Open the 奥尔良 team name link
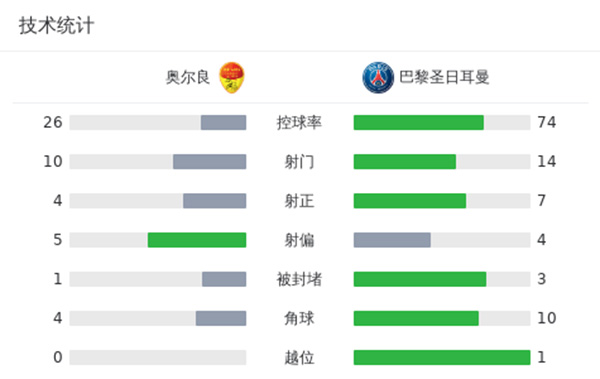The image size is (600, 379). click(188, 77)
